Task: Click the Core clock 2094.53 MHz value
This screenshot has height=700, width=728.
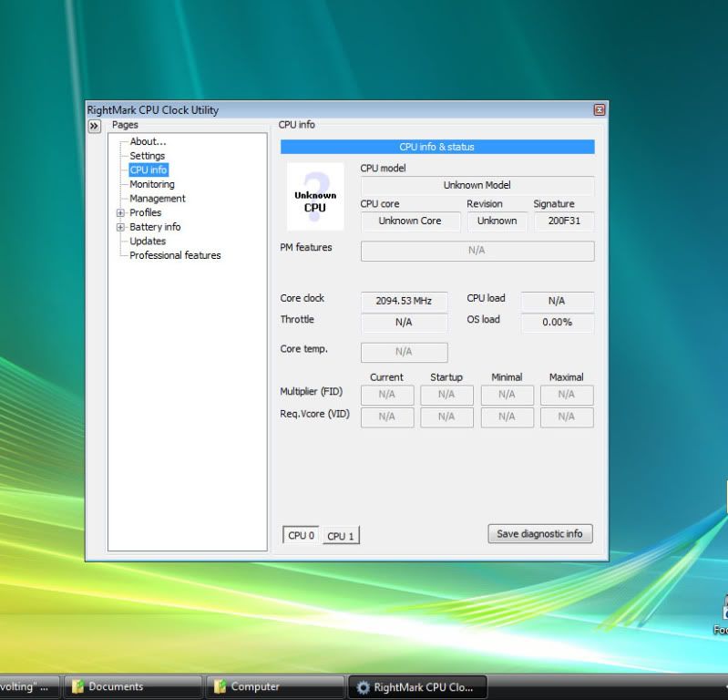Action: click(404, 301)
